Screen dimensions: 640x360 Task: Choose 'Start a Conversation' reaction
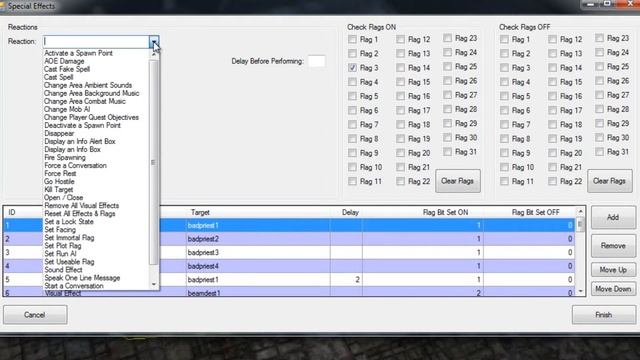click(x=74, y=286)
